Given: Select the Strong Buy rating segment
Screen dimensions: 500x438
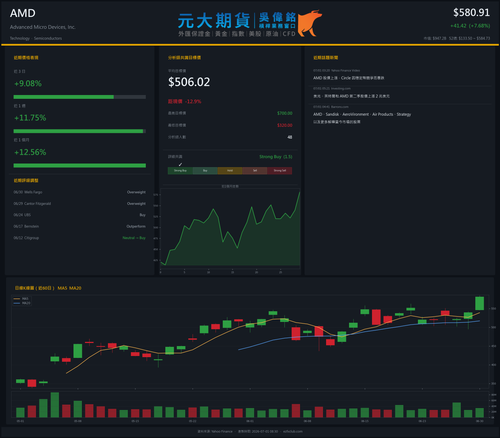Looking at the screenshot, I should point(180,171).
